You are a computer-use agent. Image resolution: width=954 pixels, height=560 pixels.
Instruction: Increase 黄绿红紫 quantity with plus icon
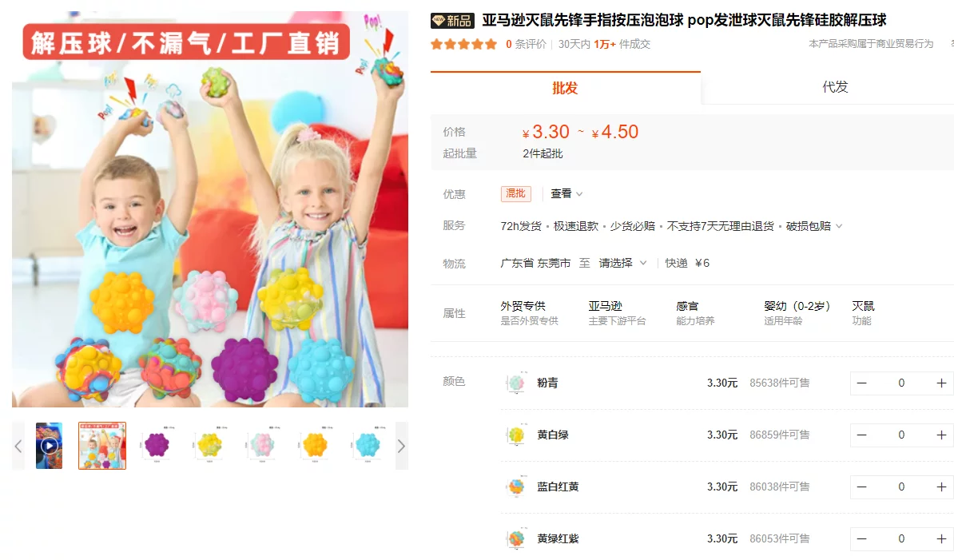(941, 538)
